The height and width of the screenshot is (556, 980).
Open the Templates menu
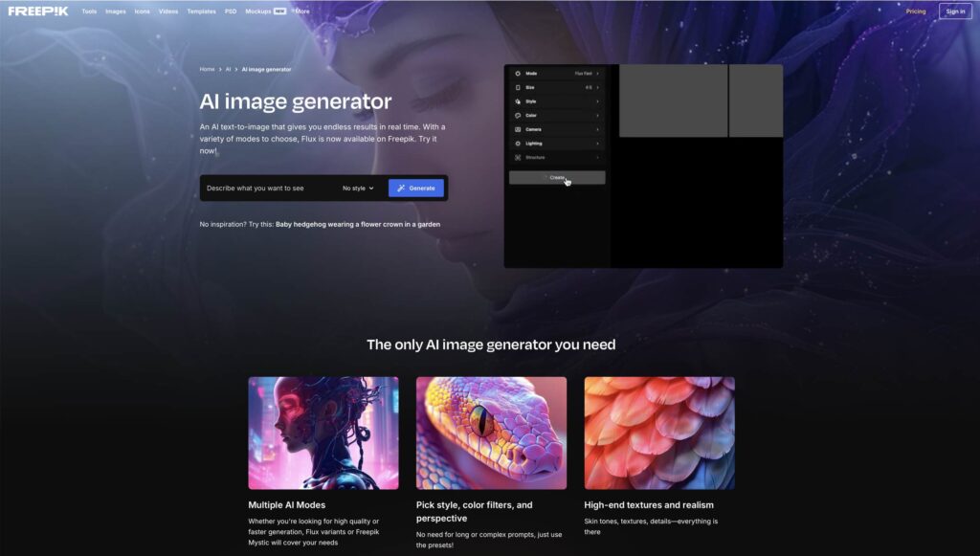click(x=201, y=11)
